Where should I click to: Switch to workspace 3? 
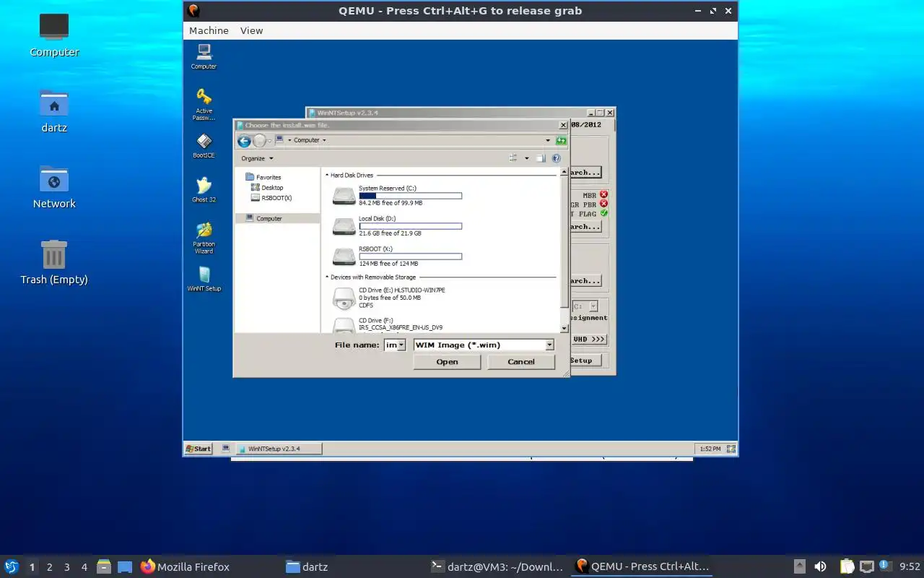(66, 567)
